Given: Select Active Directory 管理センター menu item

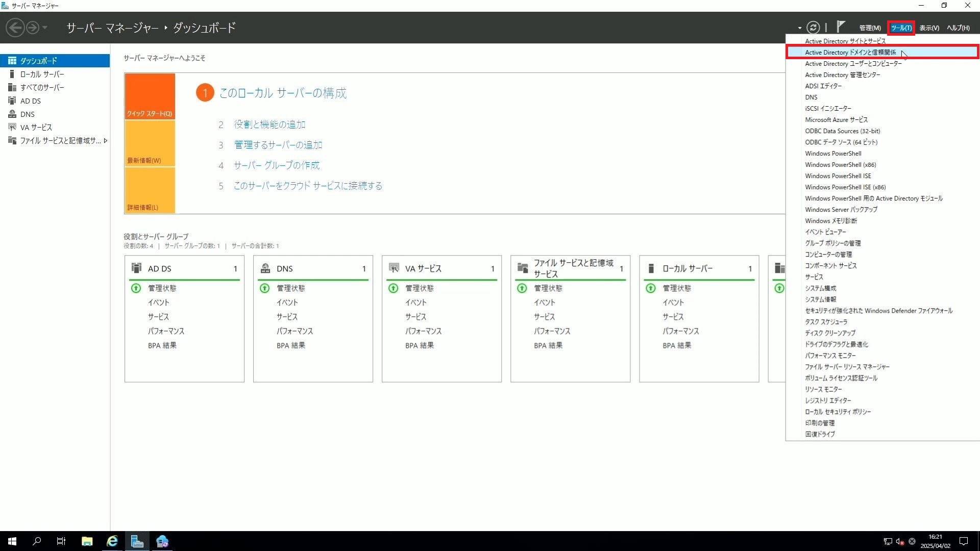Looking at the screenshot, I should pyautogui.click(x=883, y=74).
